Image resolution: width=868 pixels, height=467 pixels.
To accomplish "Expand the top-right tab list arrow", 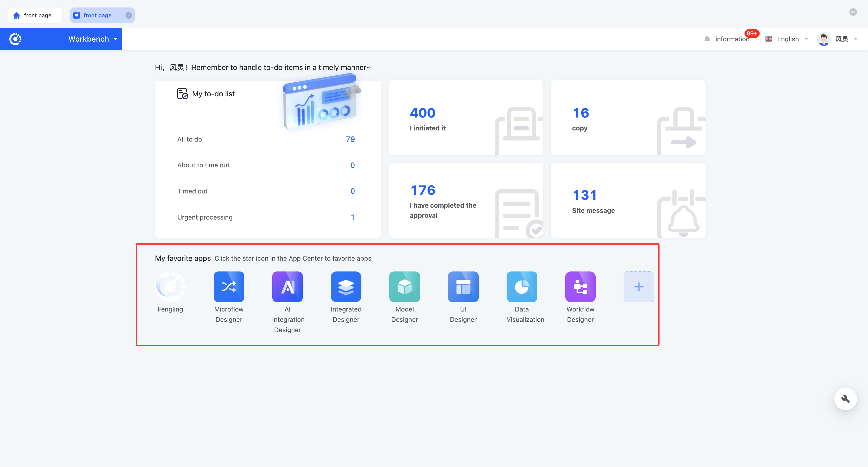I will (x=853, y=12).
